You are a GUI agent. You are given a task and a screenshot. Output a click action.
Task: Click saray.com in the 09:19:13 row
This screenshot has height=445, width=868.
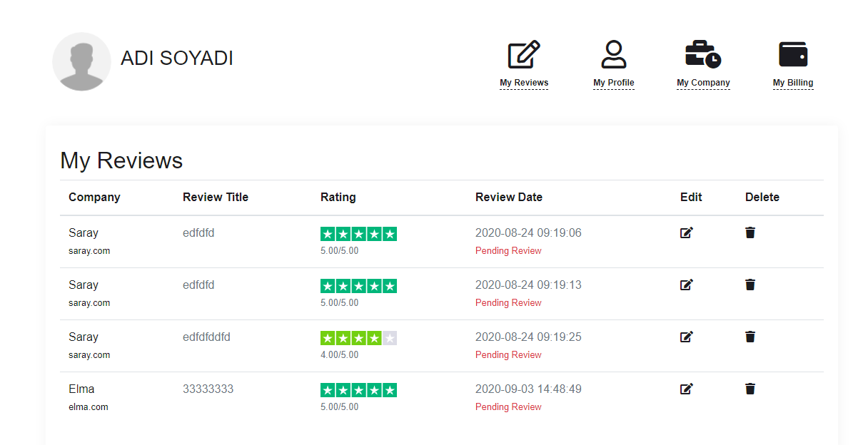point(89,303)
